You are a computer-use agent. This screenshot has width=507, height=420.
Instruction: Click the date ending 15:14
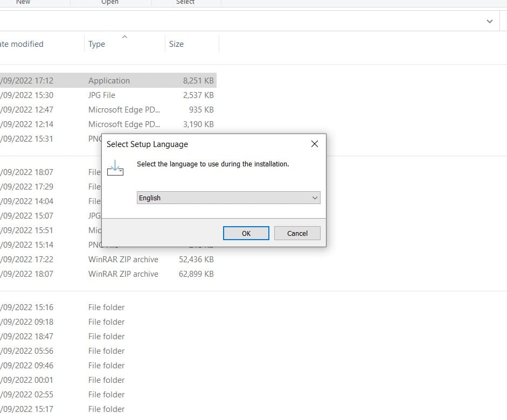[26, 244]
